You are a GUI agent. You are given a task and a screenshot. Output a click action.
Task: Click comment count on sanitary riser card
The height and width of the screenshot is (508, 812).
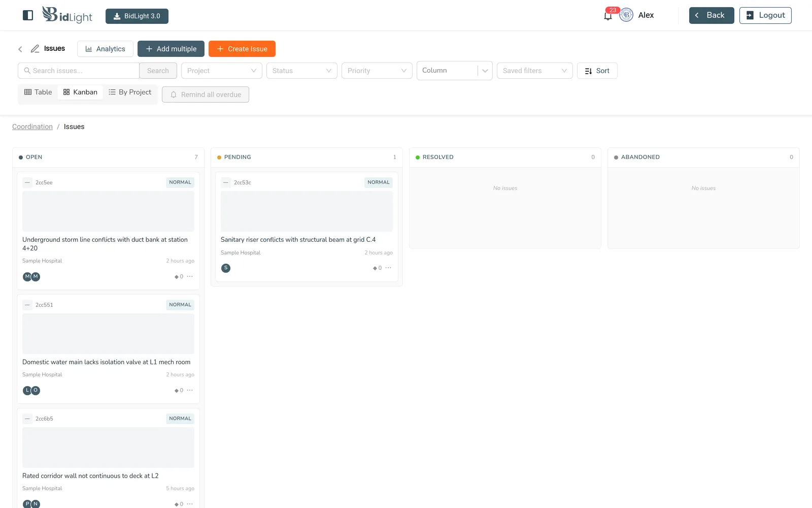pos(377,268)
